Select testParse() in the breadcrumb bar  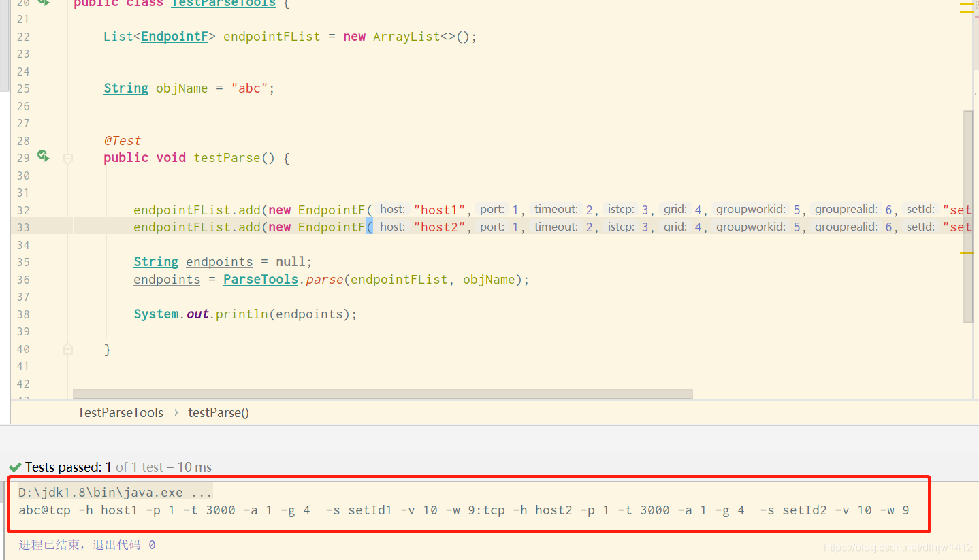coord(219,412)
